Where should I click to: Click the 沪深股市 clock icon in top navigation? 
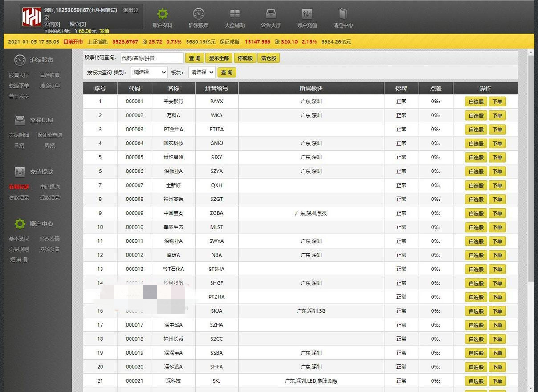(x=199, y=14)
